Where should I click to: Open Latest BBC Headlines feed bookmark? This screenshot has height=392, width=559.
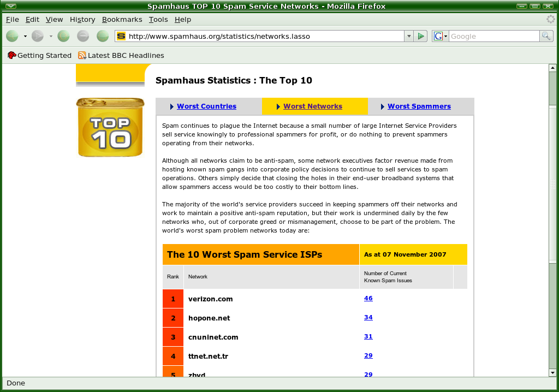(x=121, y=55)
